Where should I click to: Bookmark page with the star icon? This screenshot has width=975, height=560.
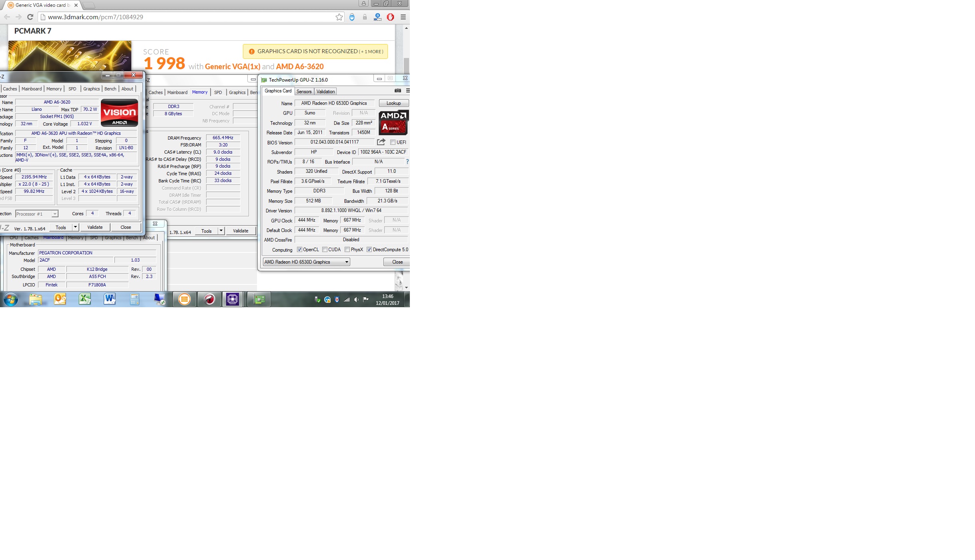pos(339,17)
